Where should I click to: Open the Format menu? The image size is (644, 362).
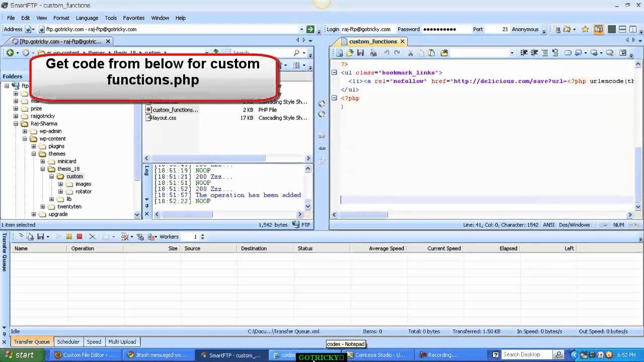click(61, 18)
